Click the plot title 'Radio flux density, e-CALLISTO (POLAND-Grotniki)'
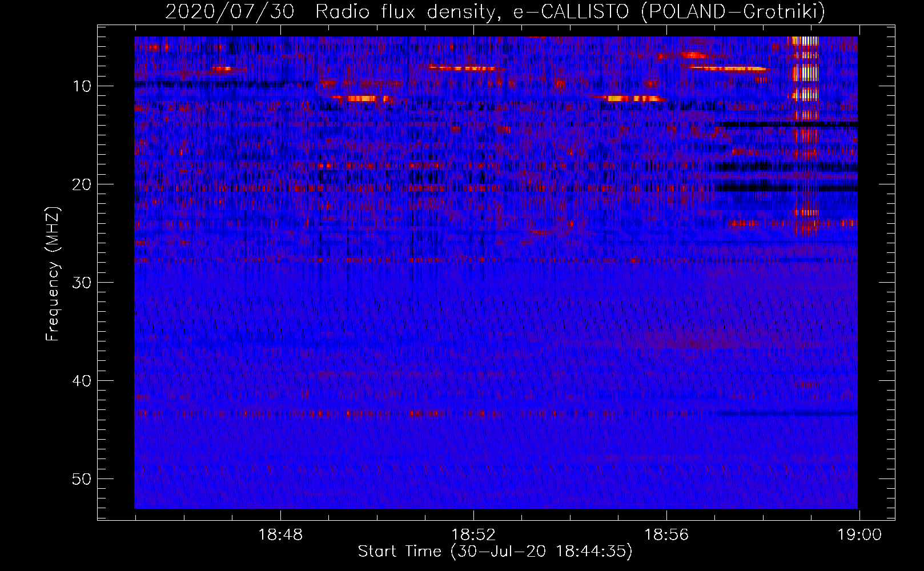The height and width of the screenshot is (571, 924). 570,11
